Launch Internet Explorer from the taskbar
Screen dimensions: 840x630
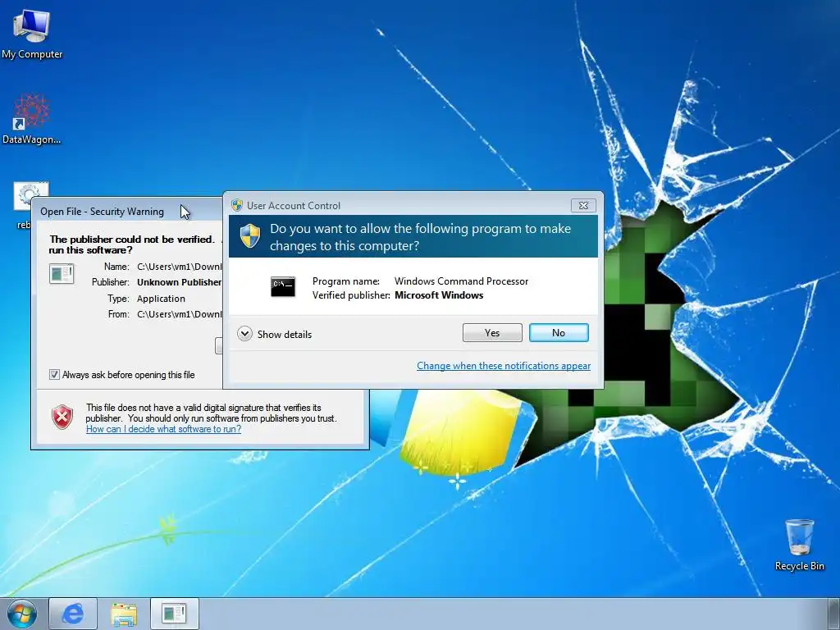coord(73,614)
